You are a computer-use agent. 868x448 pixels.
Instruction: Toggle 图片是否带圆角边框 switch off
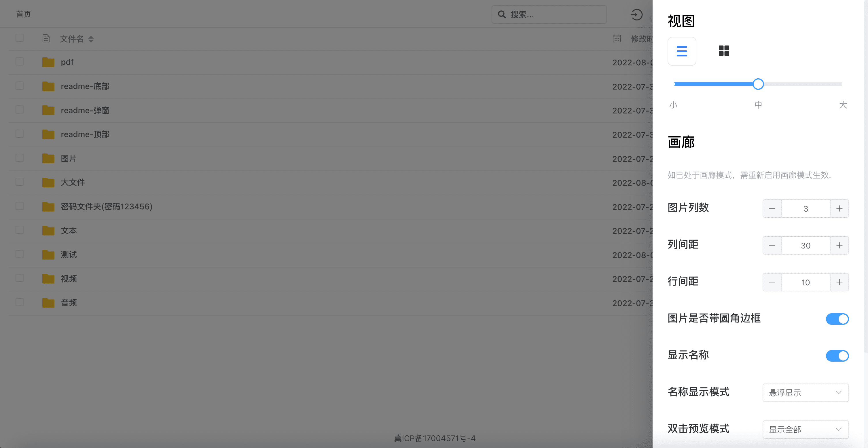tap(837, 319)
